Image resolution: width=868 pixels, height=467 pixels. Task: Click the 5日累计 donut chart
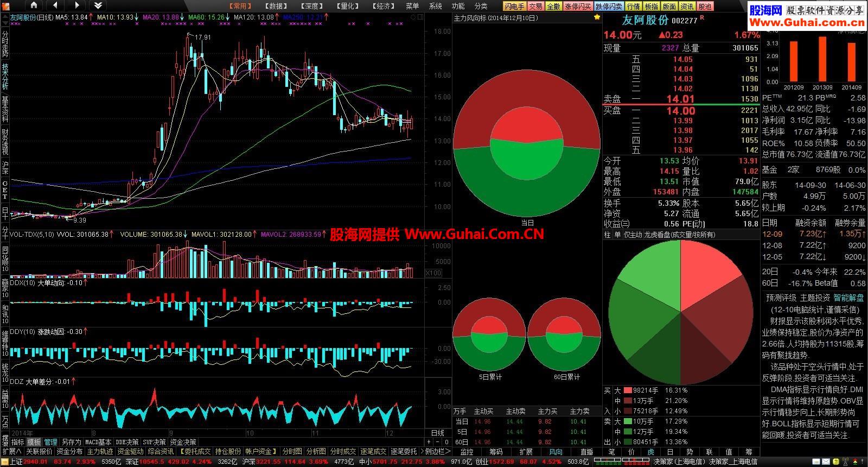489,334
